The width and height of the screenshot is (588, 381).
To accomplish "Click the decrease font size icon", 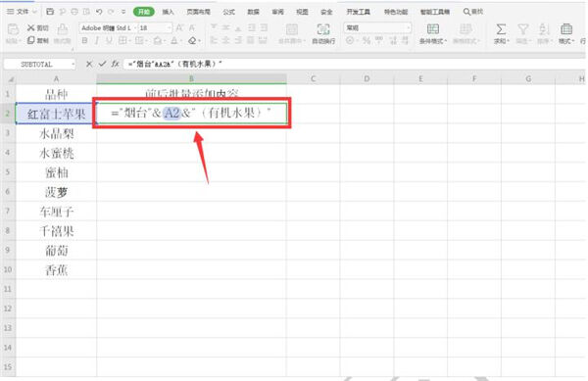I will point(192,27).
